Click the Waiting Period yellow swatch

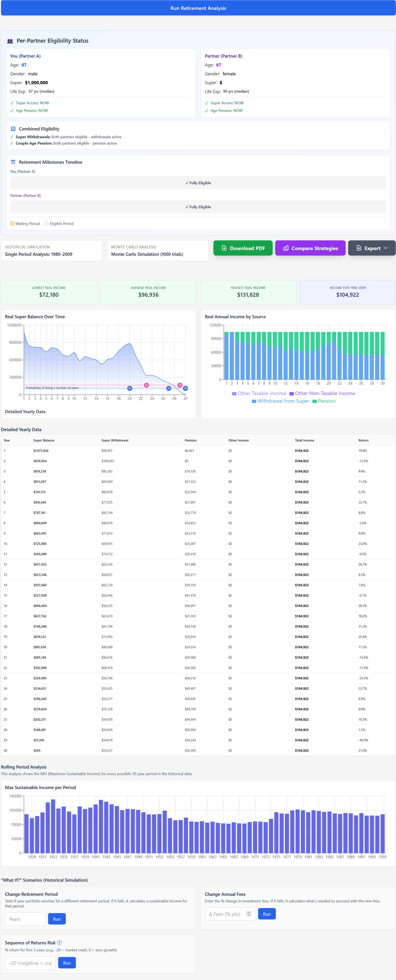(x=12, y=224)
